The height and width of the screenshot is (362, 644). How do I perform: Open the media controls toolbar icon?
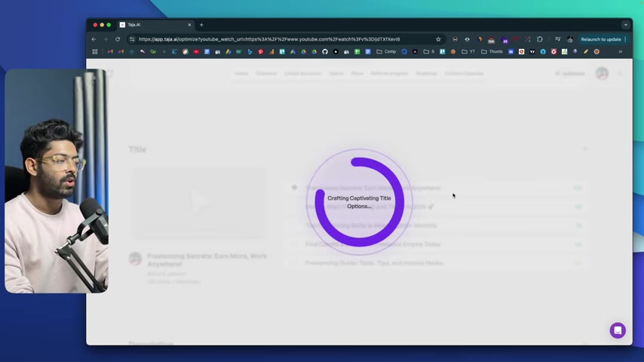[557, 39]
